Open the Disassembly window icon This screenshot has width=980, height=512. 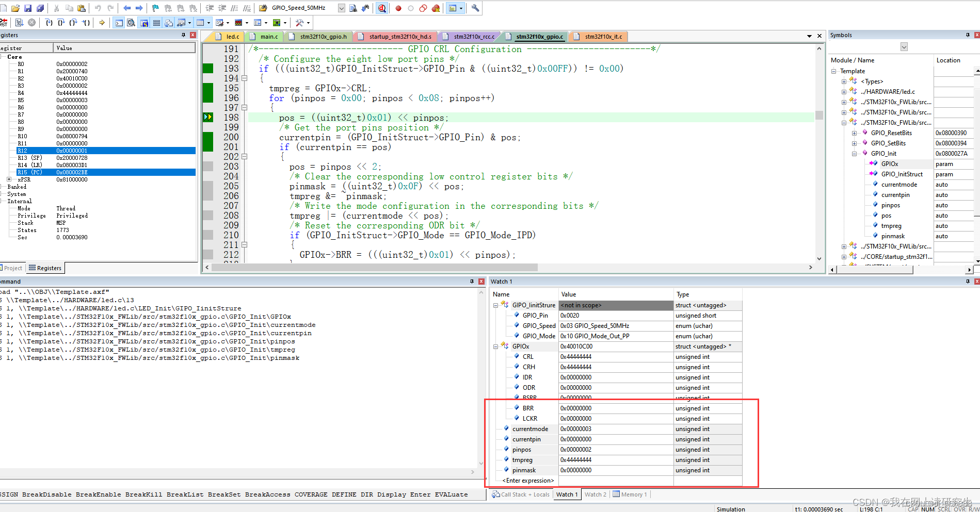131,22
